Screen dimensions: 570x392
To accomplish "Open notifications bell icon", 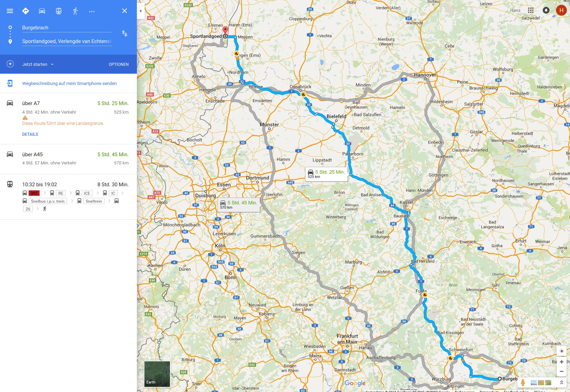I will [x=546, y=10].
